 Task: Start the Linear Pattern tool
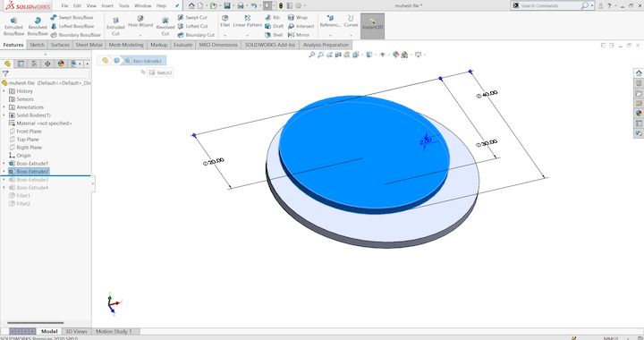(247, 21)
